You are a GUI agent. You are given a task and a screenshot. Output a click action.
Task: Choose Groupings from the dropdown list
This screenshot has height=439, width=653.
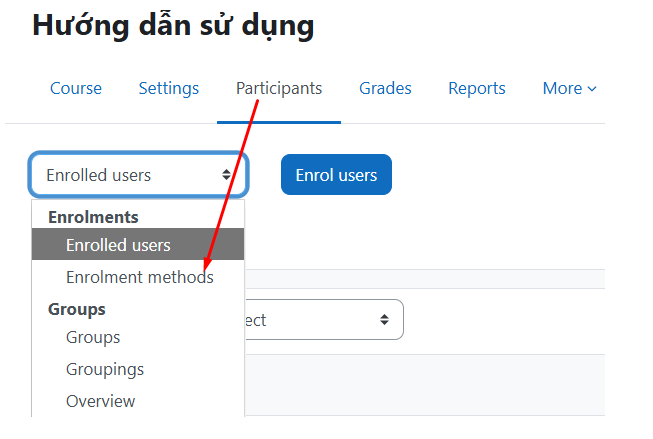pos(105,369)
